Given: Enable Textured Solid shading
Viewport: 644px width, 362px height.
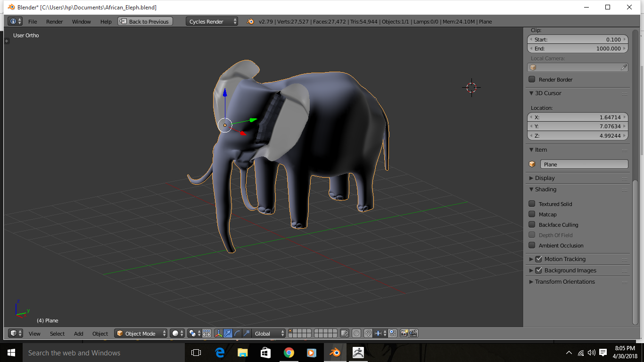Looking at the screenshot, I should click(532, 204).
